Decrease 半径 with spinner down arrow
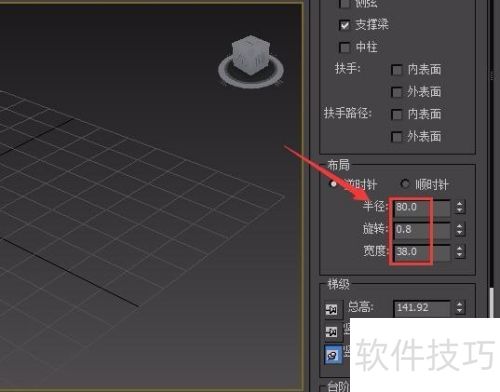Image resolution: width=500 pixels, height=392 pixels. 460,211
